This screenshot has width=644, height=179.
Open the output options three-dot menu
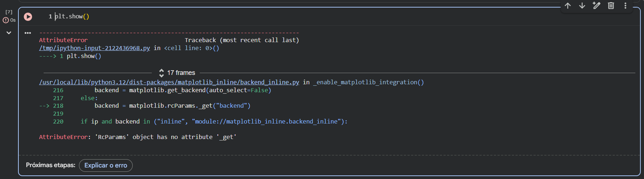point(28,33)
